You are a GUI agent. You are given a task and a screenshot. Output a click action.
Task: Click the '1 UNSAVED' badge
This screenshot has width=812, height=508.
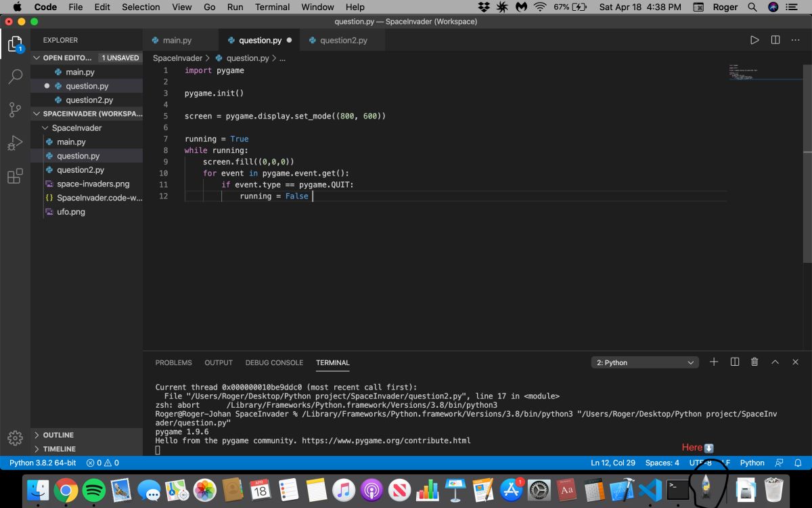point(120,58)
